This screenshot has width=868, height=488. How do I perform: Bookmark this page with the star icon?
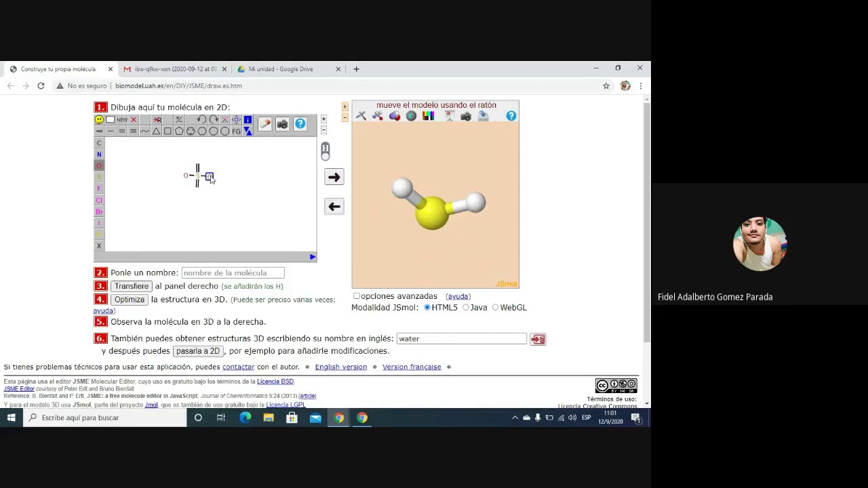coord(606,86)
